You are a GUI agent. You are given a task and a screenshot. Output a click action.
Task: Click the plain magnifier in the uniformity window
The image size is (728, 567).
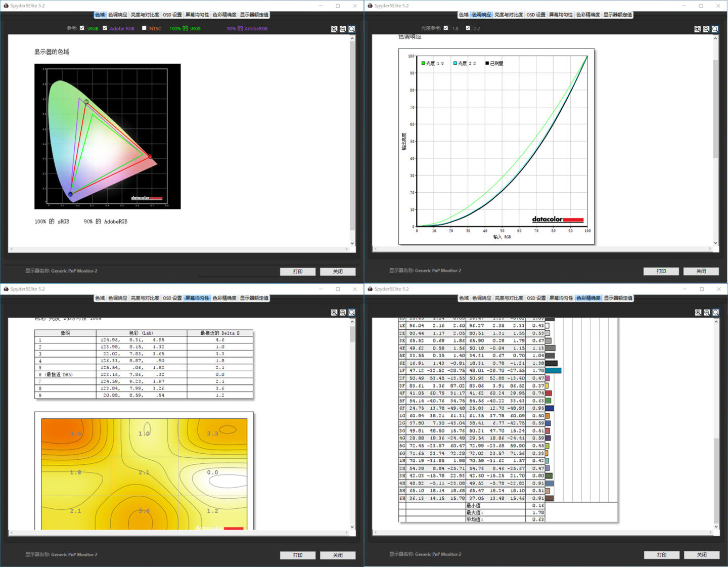coord(352,313)
